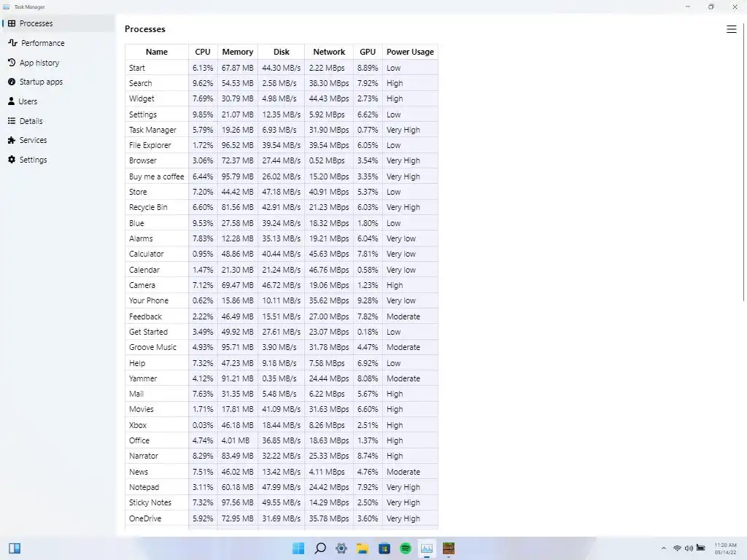Click the Performance pulse icon
This screenshot has height=560, width=747.
(x=12, y=43)
